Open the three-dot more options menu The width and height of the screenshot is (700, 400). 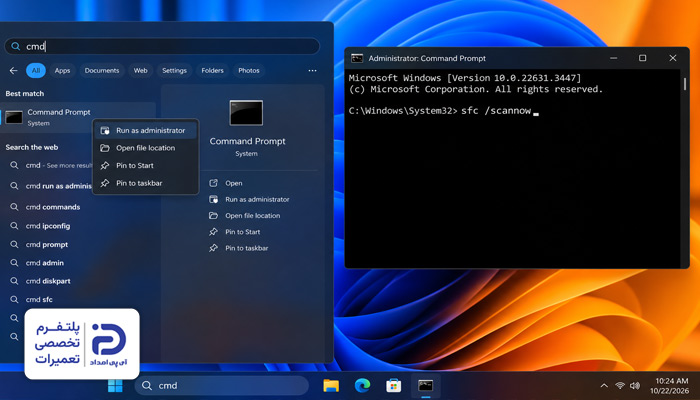pos(312,71)
